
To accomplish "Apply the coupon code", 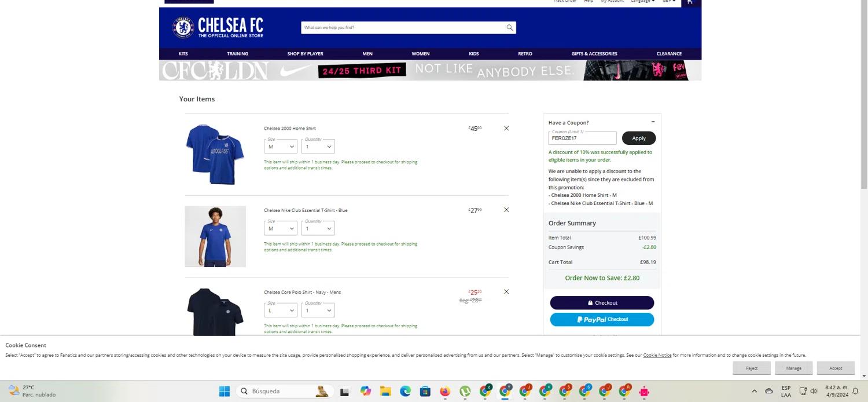I will coord(639,138).
